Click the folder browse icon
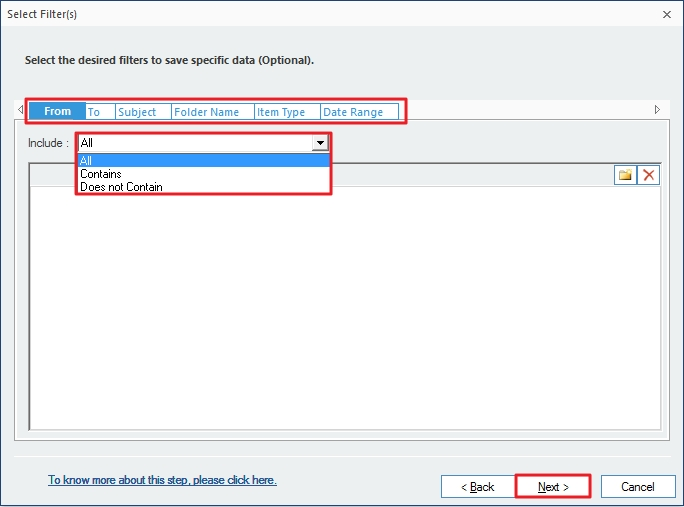Viewport: 684px width, 507px height. coord(625,175)
